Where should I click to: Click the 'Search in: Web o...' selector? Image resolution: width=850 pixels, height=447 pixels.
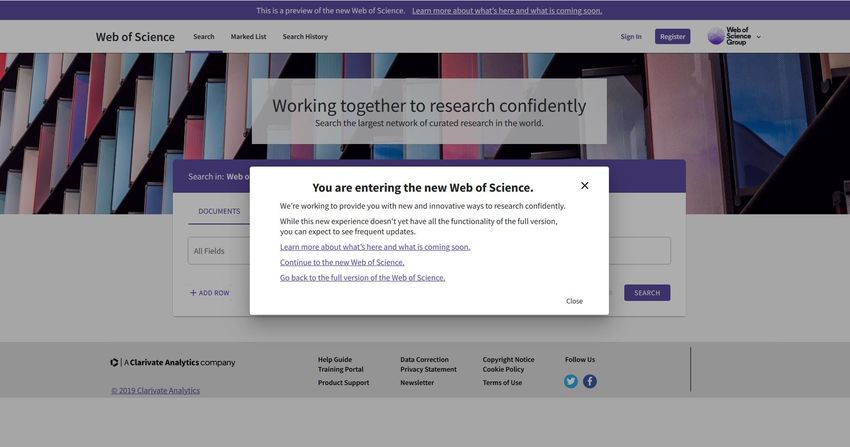click(218, 177)
